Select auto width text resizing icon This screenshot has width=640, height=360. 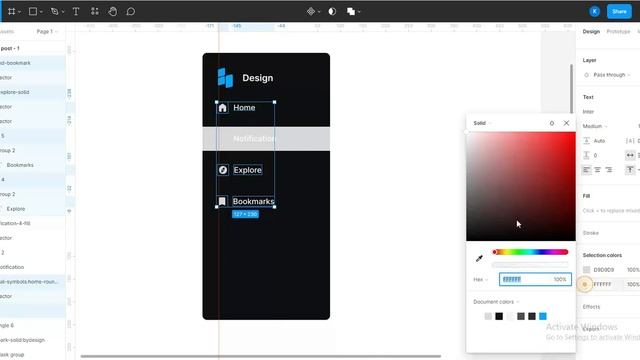click(630, 155)
